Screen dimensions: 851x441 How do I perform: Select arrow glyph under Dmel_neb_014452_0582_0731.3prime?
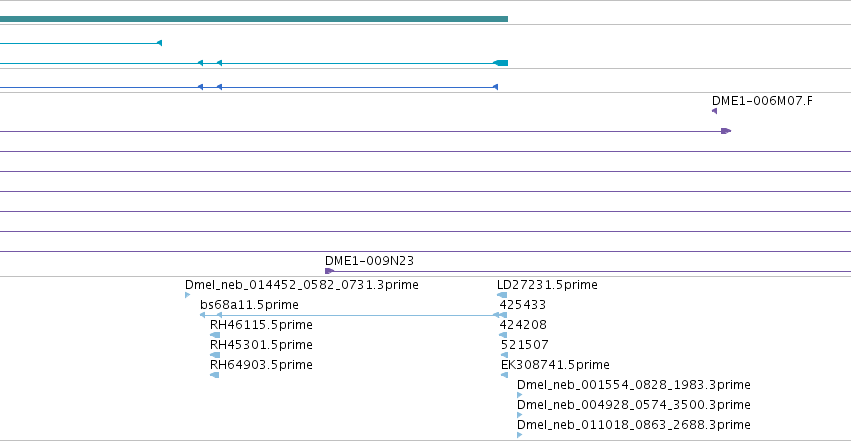point(188,295)
